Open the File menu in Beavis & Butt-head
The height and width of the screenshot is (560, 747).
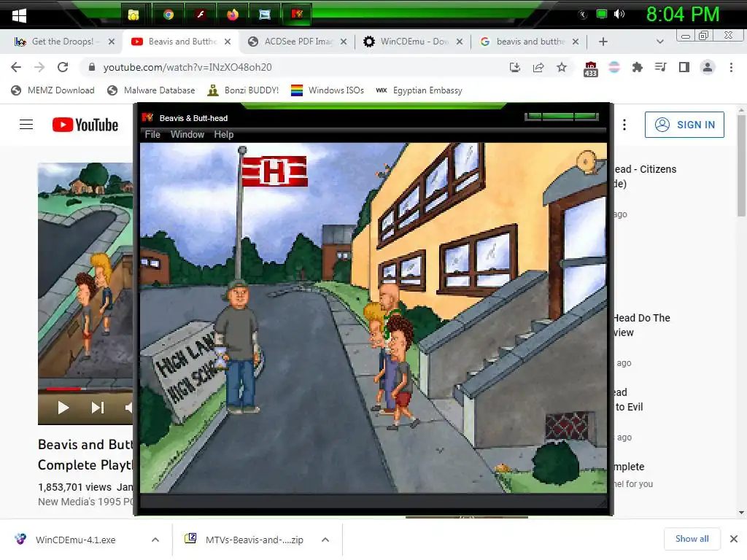point(152,135)
